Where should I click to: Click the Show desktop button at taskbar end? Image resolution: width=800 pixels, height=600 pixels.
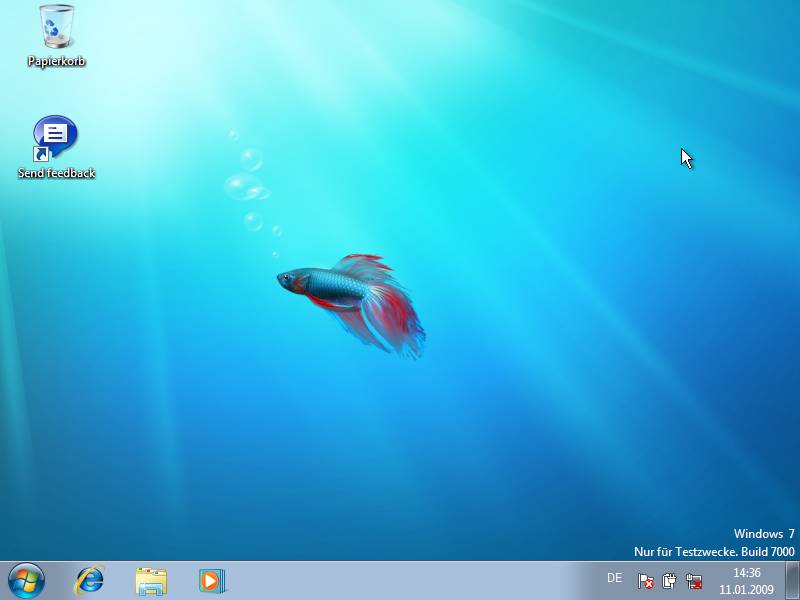[792, 581]
